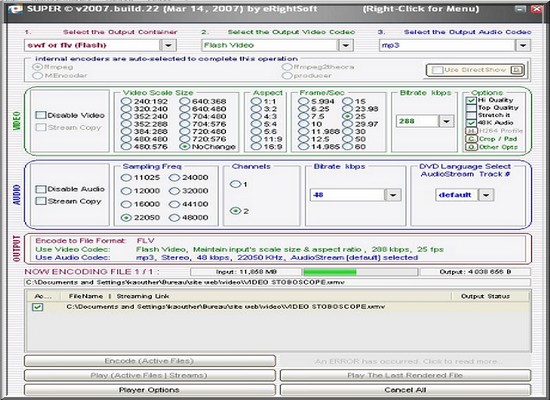Toggle Hi Quality option
The width and height of the screenshot is (550, 400).
click(x=471, y=100)
